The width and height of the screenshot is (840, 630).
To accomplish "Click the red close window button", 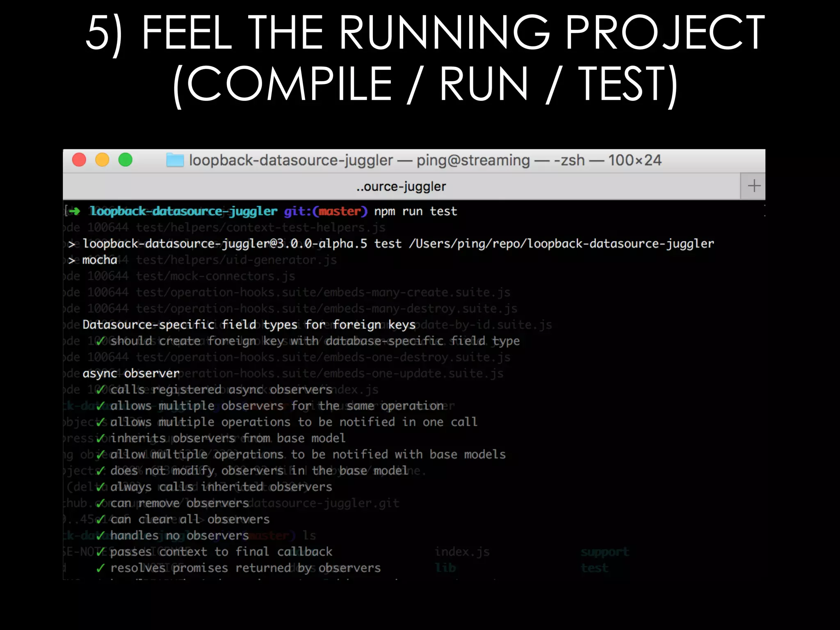I will pyautogui.click(x=79, y=160).
